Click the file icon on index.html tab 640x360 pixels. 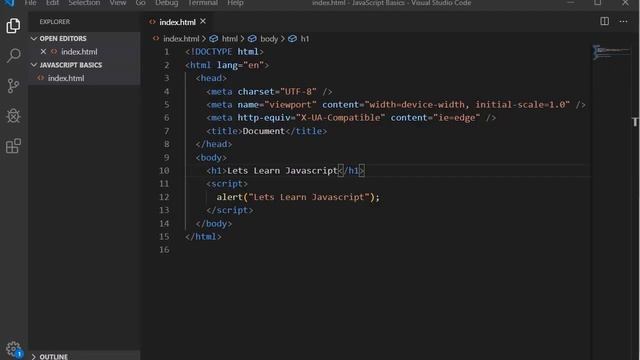[152, 22]
